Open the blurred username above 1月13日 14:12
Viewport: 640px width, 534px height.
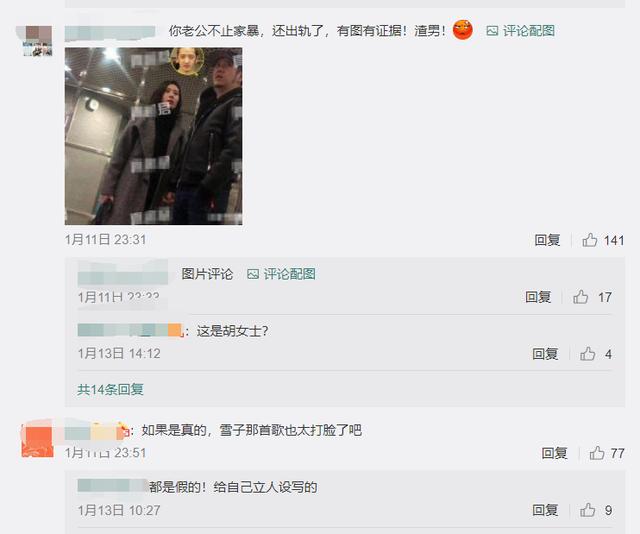129,330
